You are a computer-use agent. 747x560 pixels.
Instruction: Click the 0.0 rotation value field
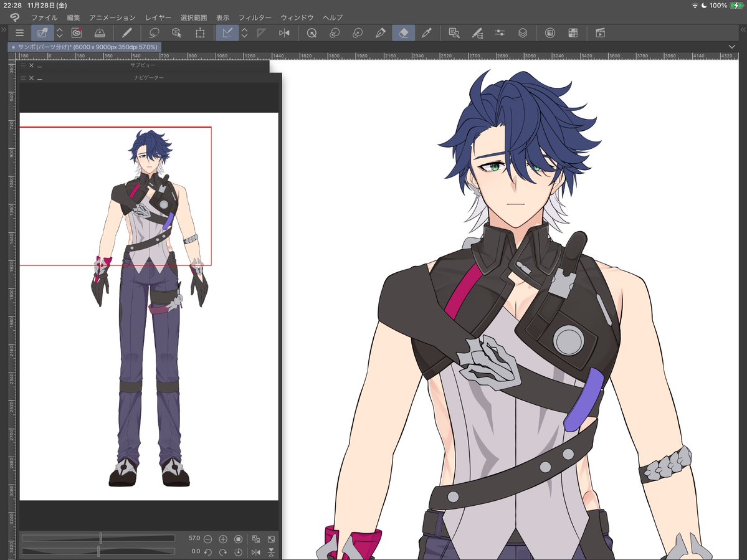click(x=196, y=551)
